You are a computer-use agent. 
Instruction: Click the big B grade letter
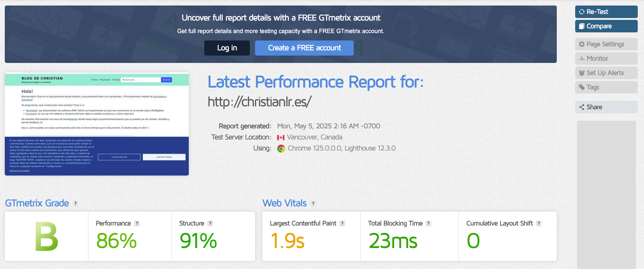click(47, 237)
